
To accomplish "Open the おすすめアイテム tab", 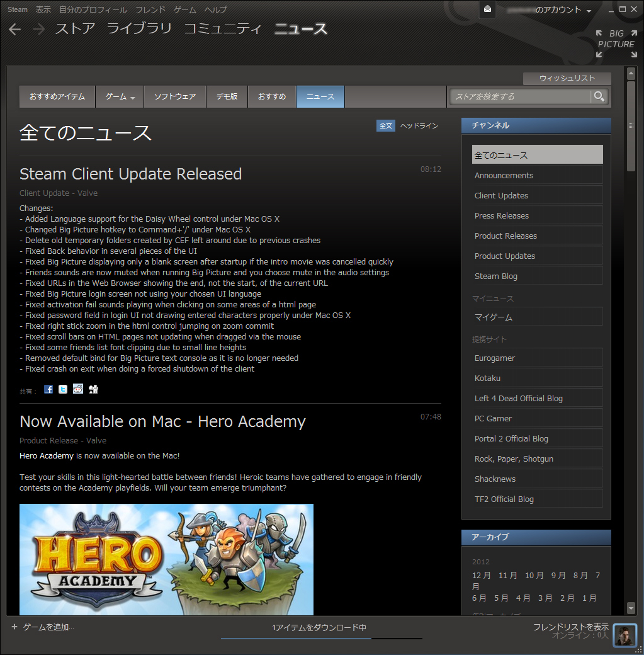I will 57,96.
